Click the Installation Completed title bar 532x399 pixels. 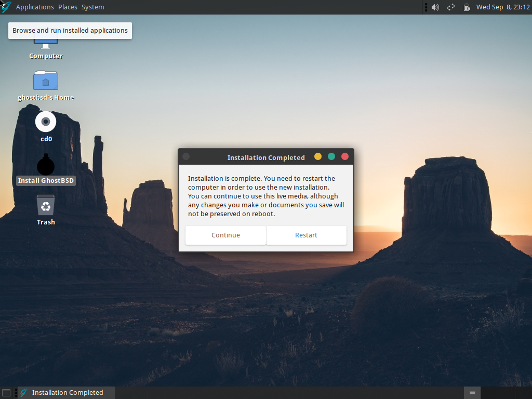(266, 157)
